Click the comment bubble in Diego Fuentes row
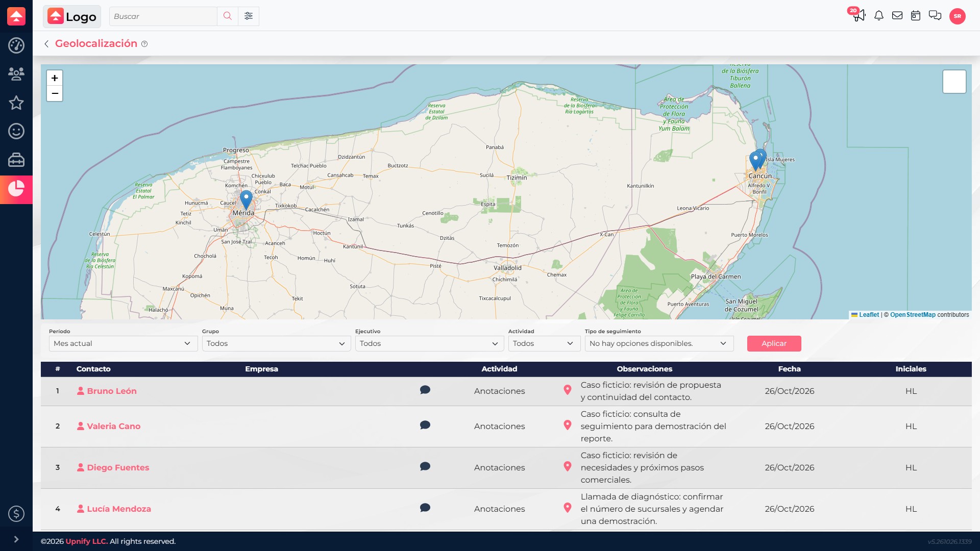 (425, 467)
